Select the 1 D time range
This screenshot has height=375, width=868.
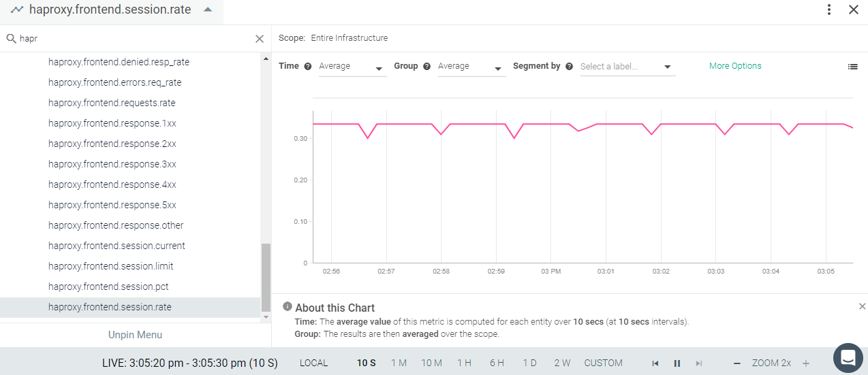tap(529, 363)
